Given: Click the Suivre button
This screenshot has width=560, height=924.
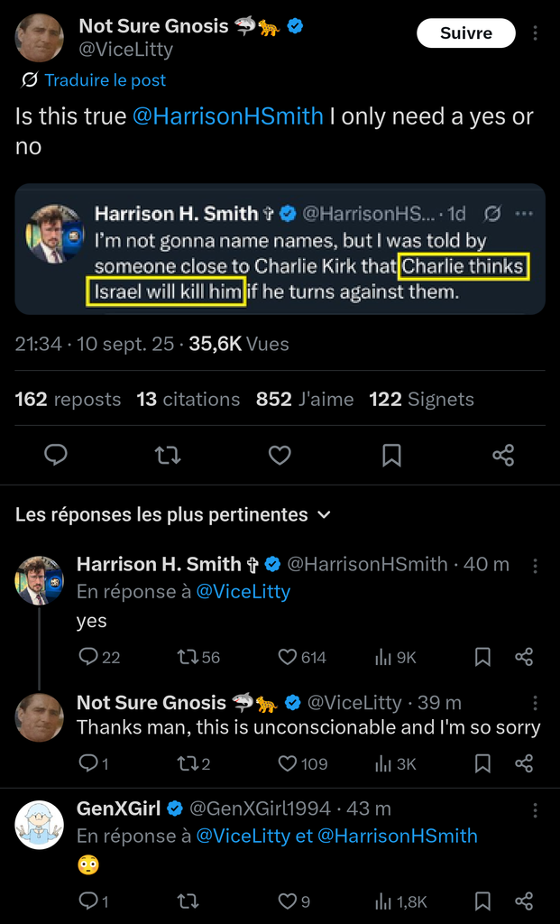Looking at the screenshot, I should click(465, 33).
